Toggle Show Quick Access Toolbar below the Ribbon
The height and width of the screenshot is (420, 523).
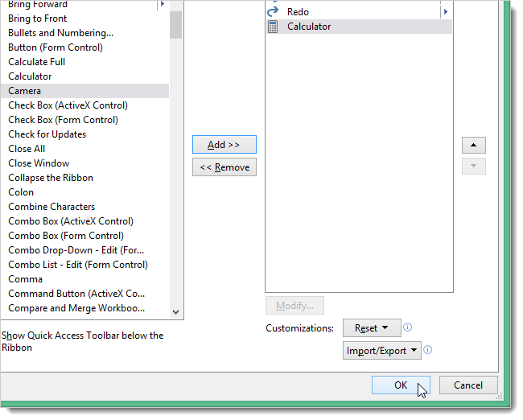pos(82,341)
